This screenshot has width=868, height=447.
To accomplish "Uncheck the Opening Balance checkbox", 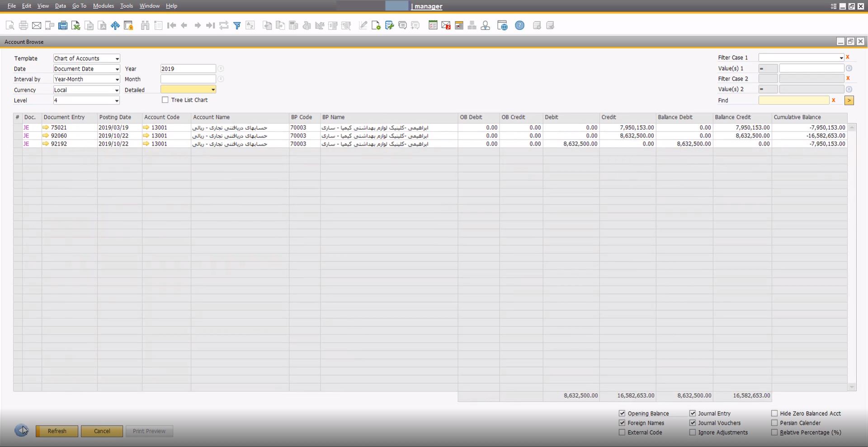I will pos(622,414).
